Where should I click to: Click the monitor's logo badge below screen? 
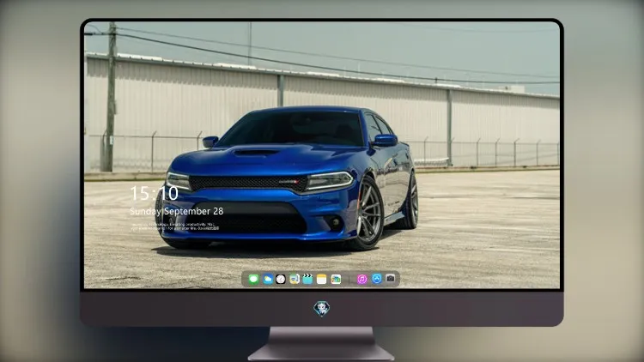[322, 309]
